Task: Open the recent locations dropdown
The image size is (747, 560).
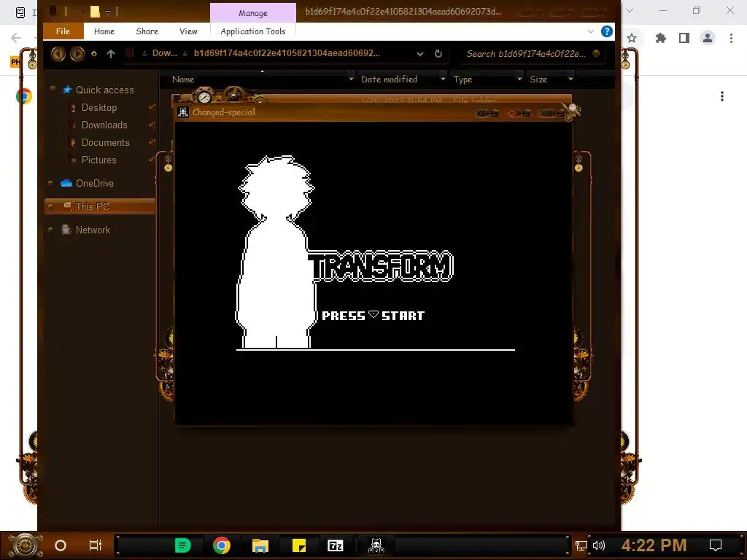Action: 94,54
